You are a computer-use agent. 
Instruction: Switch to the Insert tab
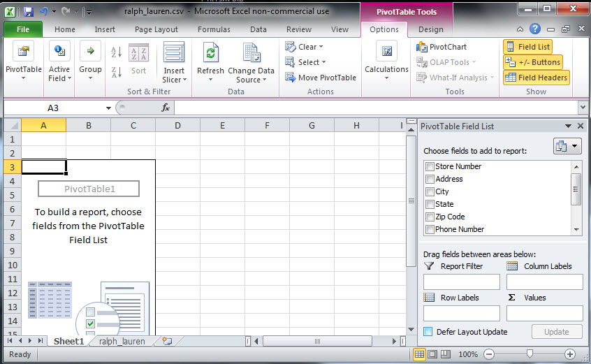pyautogui.click(x=105, y=29)
